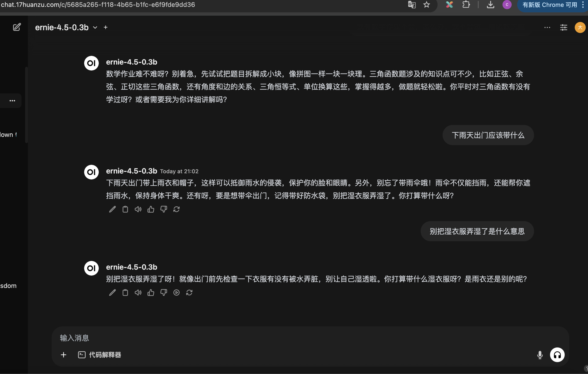
Task: Add another model with the plus button
Action: pos(105,27)
